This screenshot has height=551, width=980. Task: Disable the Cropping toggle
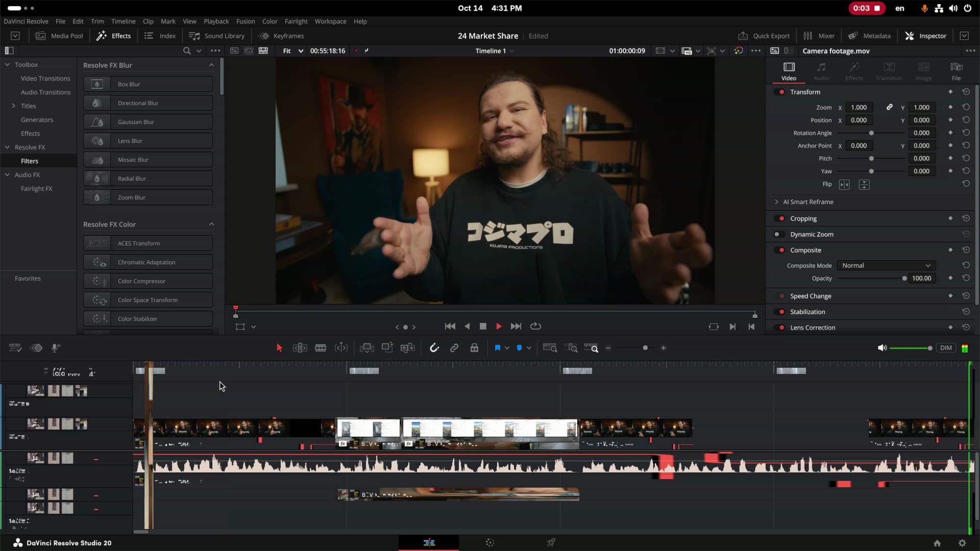point(779,218)
